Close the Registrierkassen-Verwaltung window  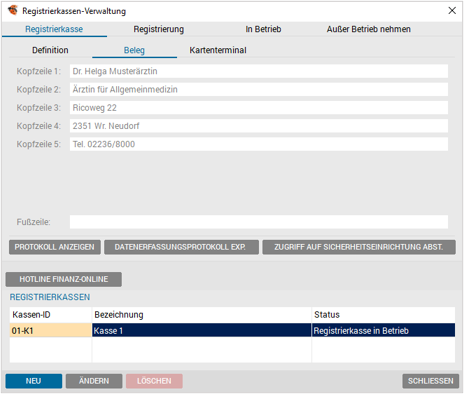(x=452, y=11)
